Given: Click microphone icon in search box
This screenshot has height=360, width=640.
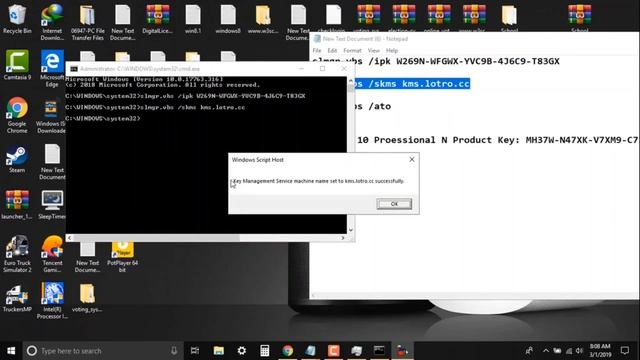Looking at the screenshot, I should click(x=174, y=351).
